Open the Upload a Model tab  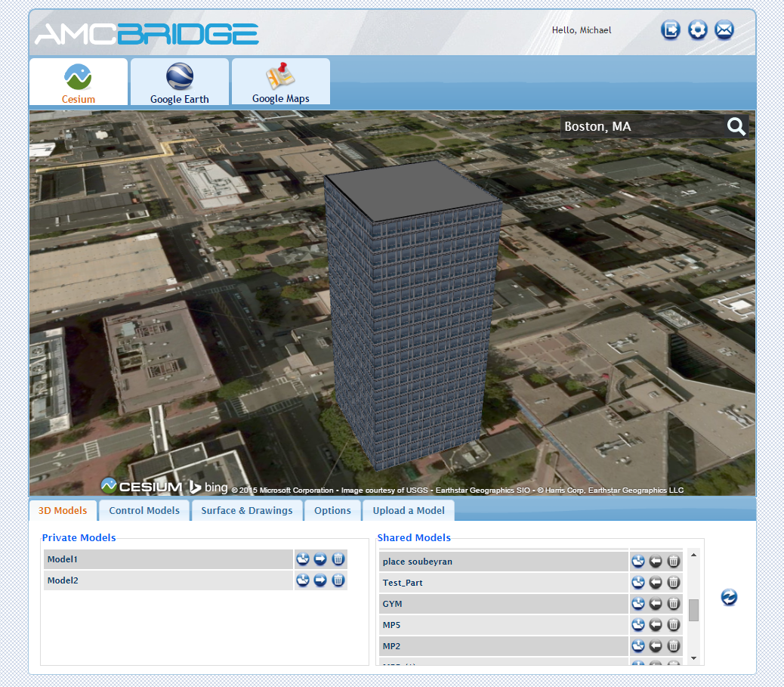(408, 510)
